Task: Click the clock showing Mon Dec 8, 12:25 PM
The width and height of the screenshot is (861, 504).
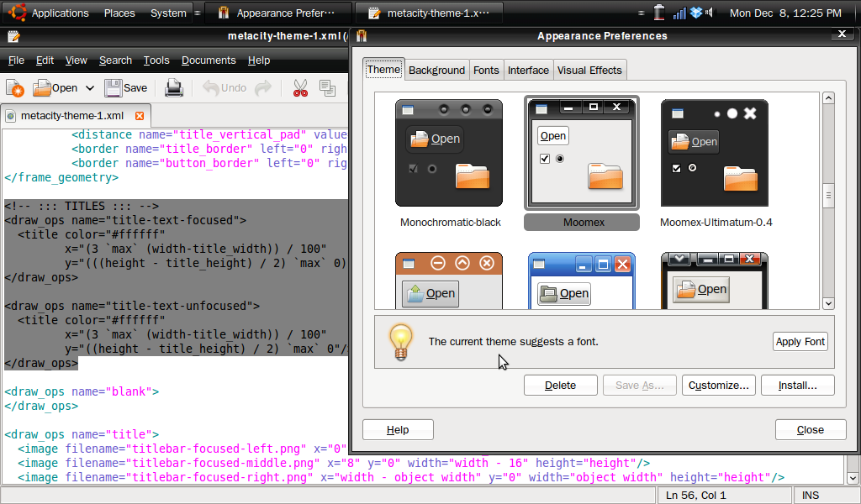Action: point(785,13)
